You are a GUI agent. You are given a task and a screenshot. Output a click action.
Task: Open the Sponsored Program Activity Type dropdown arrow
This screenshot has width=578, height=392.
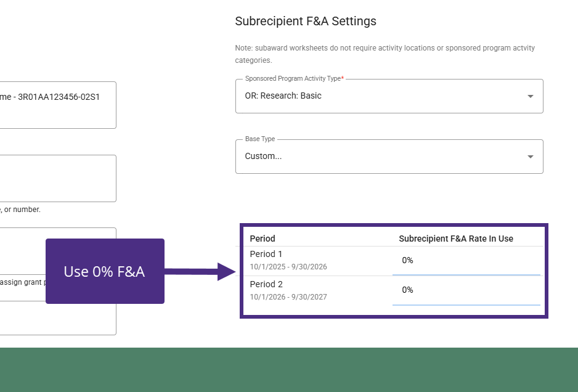click(530, 97)
